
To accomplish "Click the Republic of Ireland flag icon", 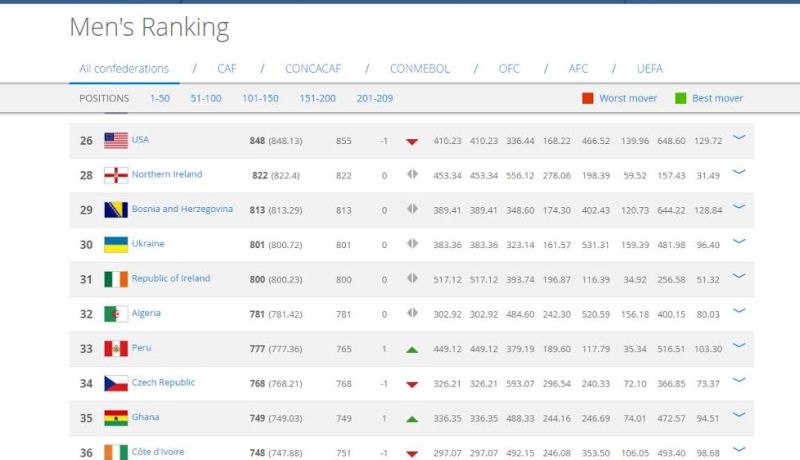I will (x=116, y=279).
